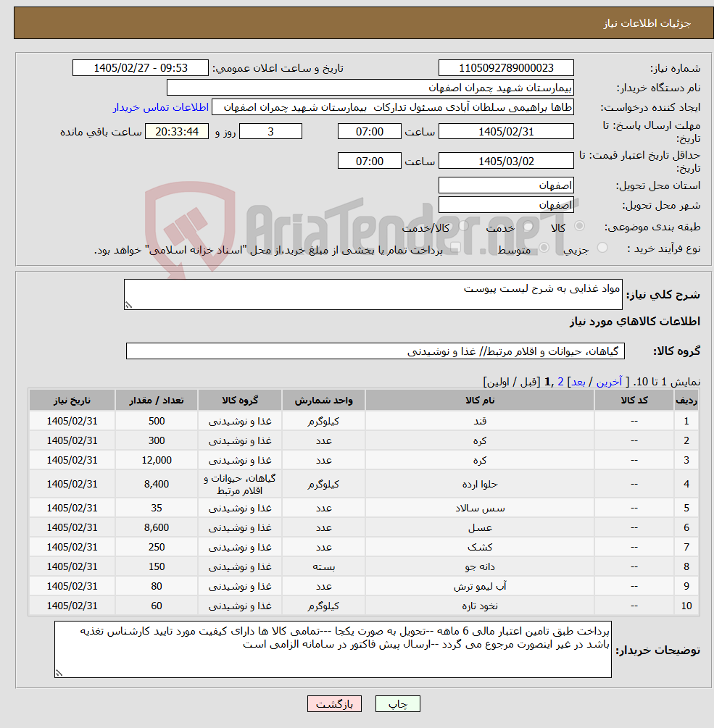
Task: Click the کد کالا column header
Action: (x=634, y=400)
